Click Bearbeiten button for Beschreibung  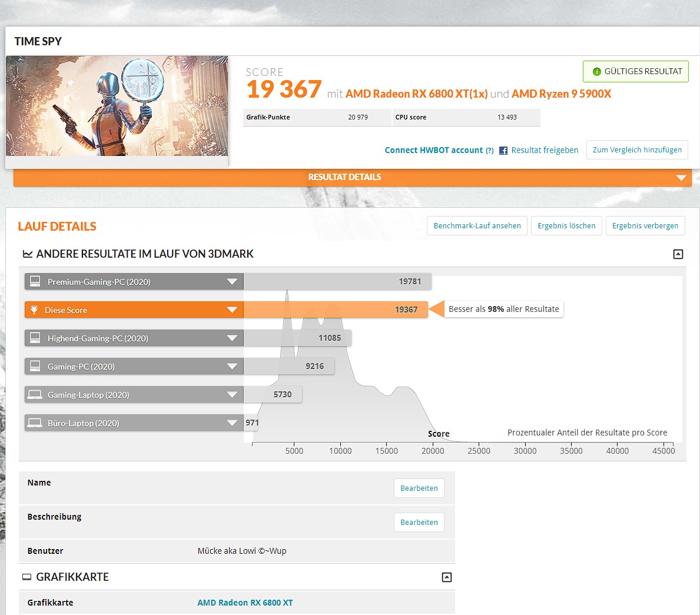(x=419, y=522)
